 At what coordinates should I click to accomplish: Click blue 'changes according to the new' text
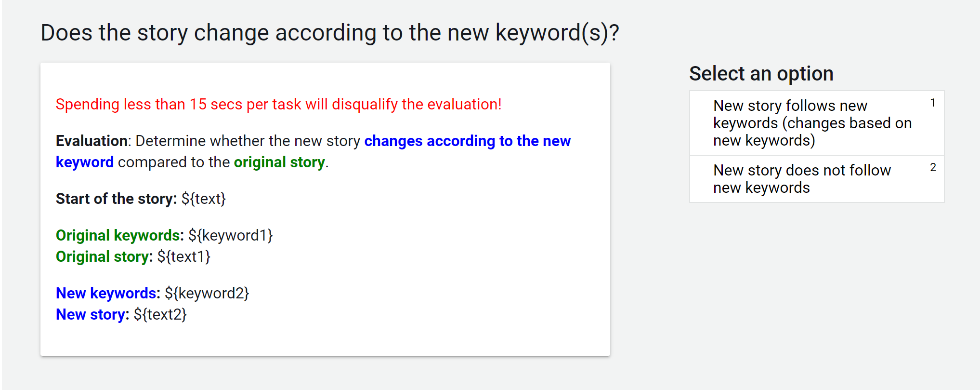tap(467, 141)
